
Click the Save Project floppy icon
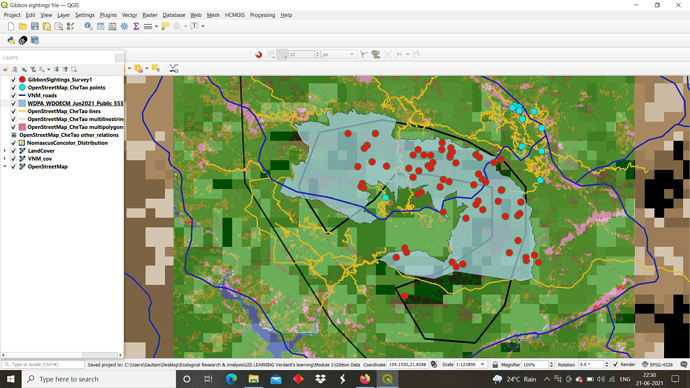(35, 26)
